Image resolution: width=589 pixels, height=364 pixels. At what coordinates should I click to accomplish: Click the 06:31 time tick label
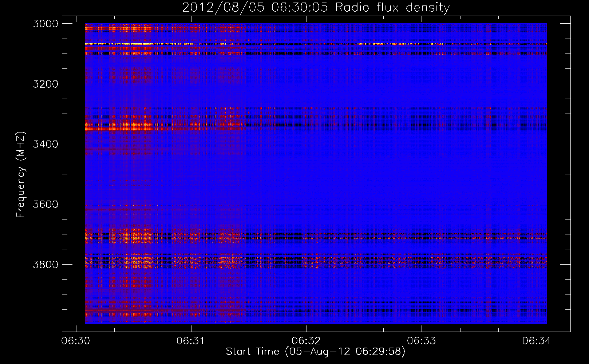click(191, 341)
